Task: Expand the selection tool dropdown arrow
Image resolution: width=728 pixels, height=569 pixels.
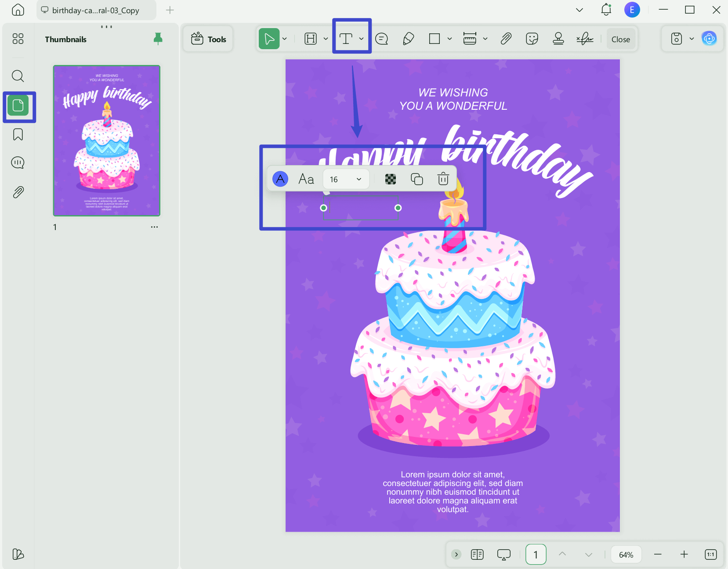Action: pos(285,39)
